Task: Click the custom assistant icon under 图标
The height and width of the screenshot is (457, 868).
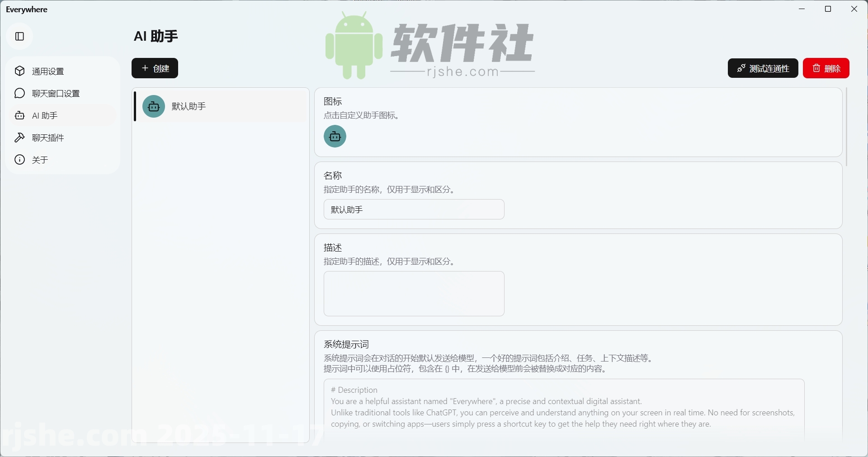Action: tap(334, 136)
